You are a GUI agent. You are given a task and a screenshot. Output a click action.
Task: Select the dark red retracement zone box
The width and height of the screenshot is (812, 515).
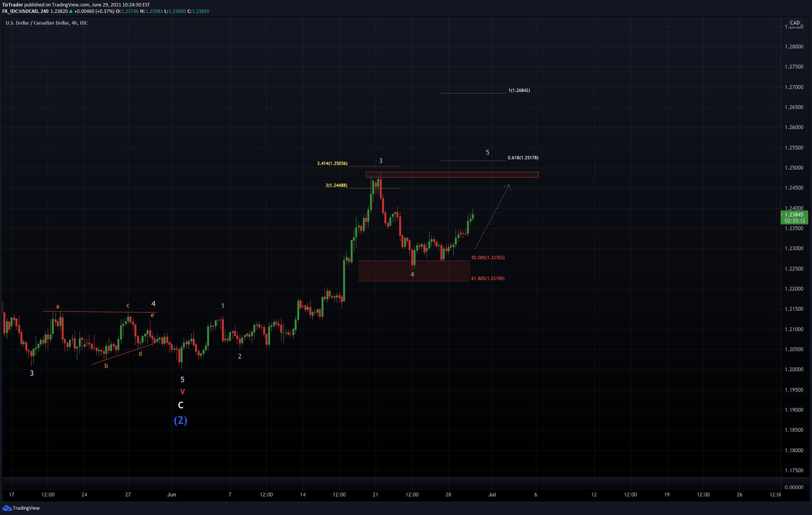coord(414,271)
